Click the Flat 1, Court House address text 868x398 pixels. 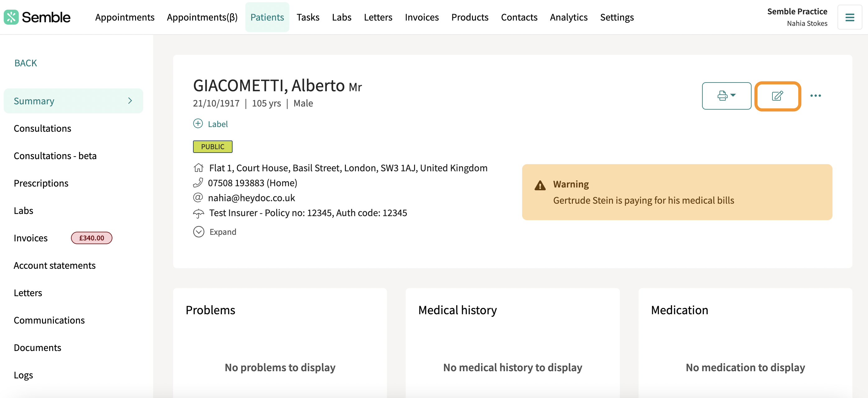pos(348,168)
